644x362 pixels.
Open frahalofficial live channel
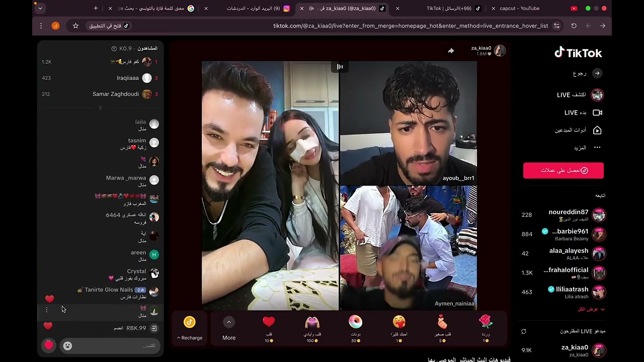pyautogui.click(x=563, y=273)
